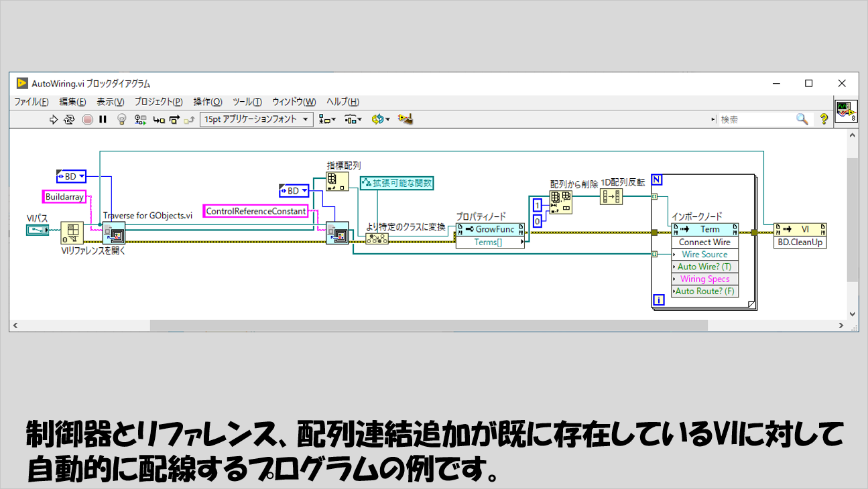Click the Step Over button
The width and height of the screenshot is (868, 489).
pos(174,119)
